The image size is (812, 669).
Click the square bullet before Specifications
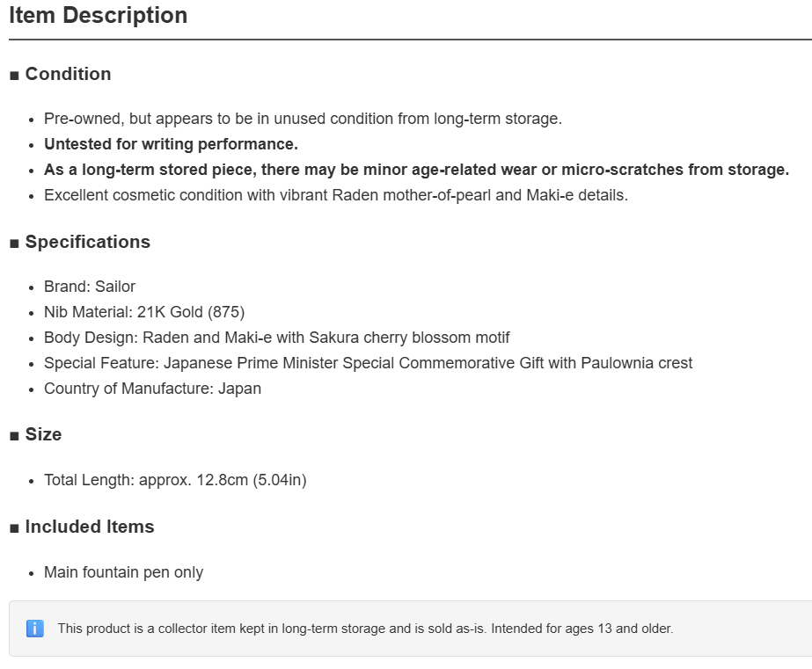pyautogui.click(x=14, y=244)
